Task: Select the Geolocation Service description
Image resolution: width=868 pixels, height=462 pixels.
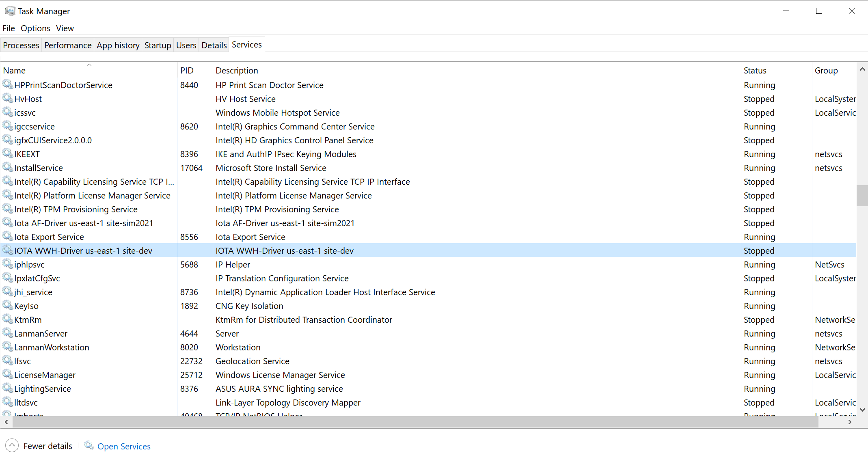Action: 253,361
